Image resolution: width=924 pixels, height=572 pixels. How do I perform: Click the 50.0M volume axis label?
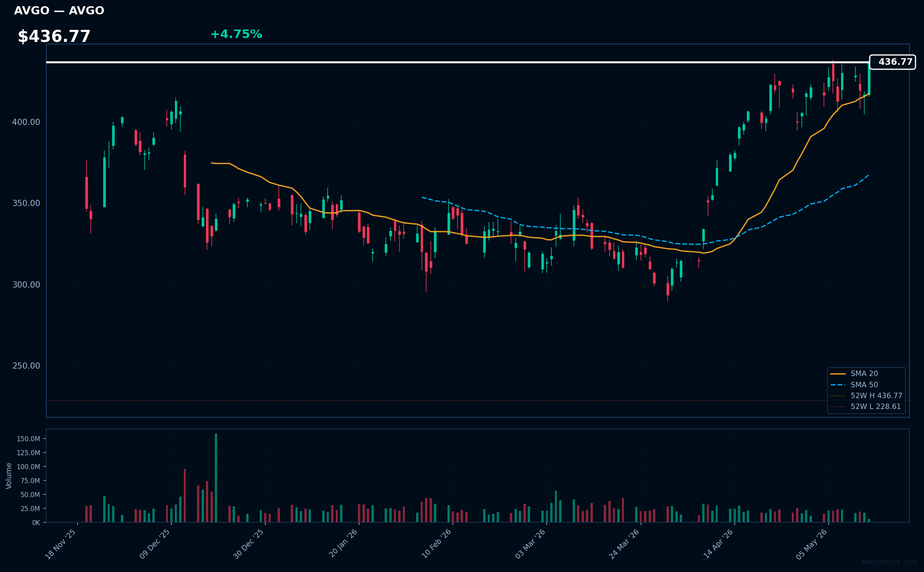(x=30, y=495)
